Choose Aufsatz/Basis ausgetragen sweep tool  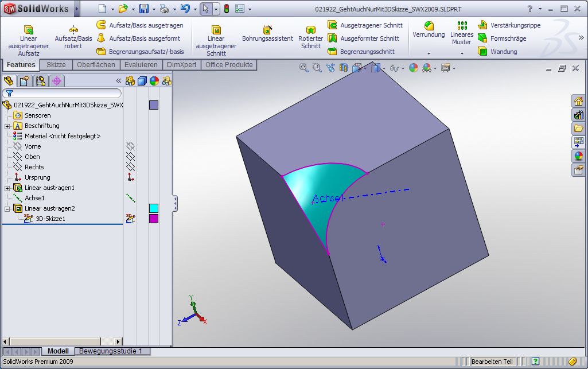pyautogui.click(x=140, y=25)
